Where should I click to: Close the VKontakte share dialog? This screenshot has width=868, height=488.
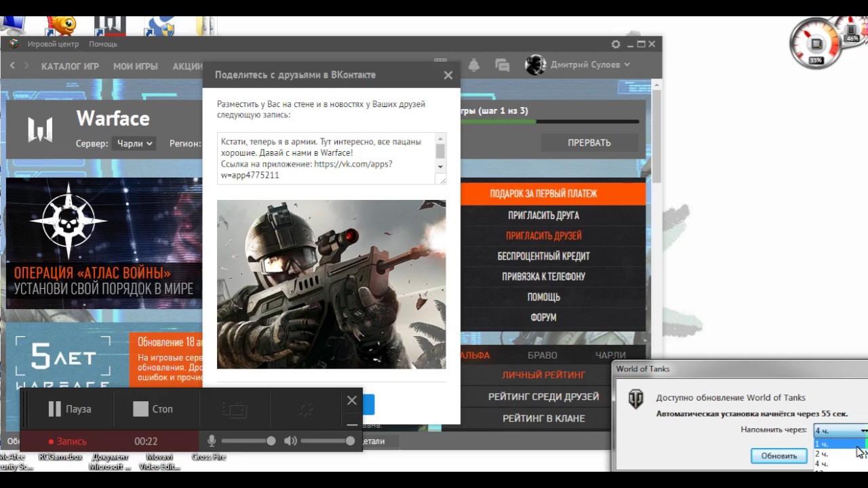click(448, 75)
